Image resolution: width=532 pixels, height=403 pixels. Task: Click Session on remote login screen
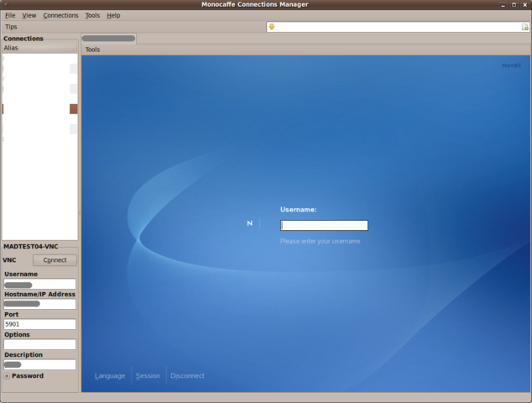point(148,376)
